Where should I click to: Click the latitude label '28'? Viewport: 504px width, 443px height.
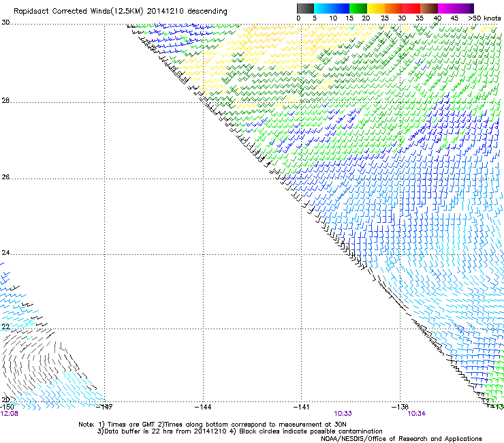pos(5,101)
